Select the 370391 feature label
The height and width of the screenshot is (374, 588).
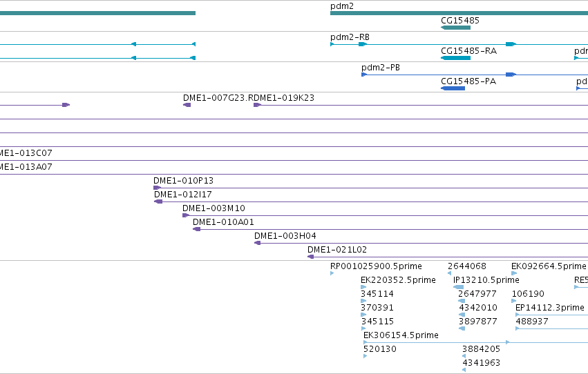pos(377,308)
